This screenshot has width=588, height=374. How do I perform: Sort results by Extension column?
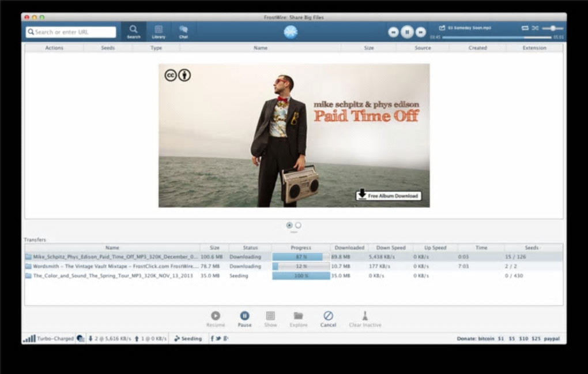534,48
